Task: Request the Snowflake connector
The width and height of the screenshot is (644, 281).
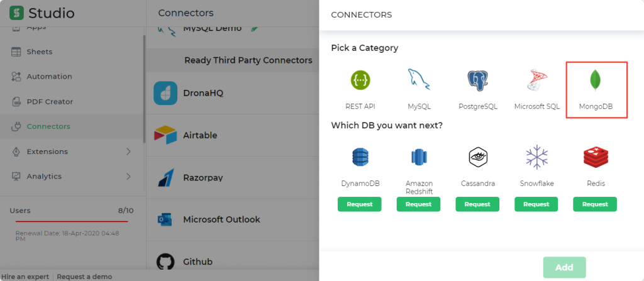Action: tap(536, 204)
